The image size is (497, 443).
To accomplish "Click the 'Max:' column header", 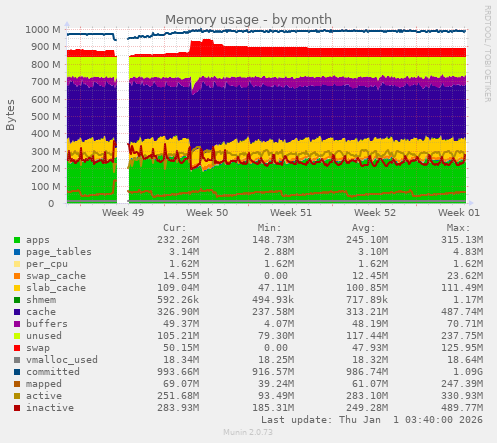I will click(x=458, y=228).
